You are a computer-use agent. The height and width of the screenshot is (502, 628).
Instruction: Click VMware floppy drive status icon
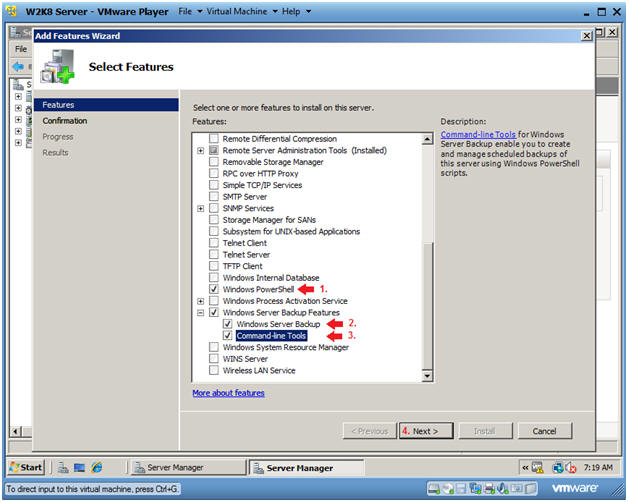[461, 488]
